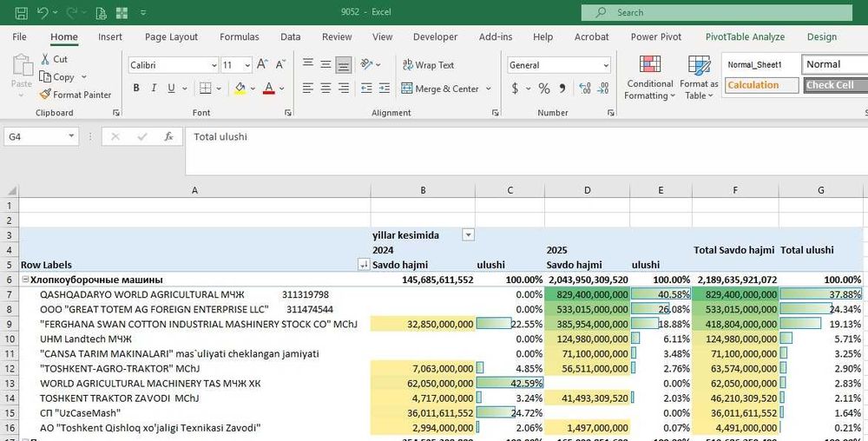This screenshot has height=441, width=868.
Task: Switch to the Formulas tab
Action: coord(240,36)
